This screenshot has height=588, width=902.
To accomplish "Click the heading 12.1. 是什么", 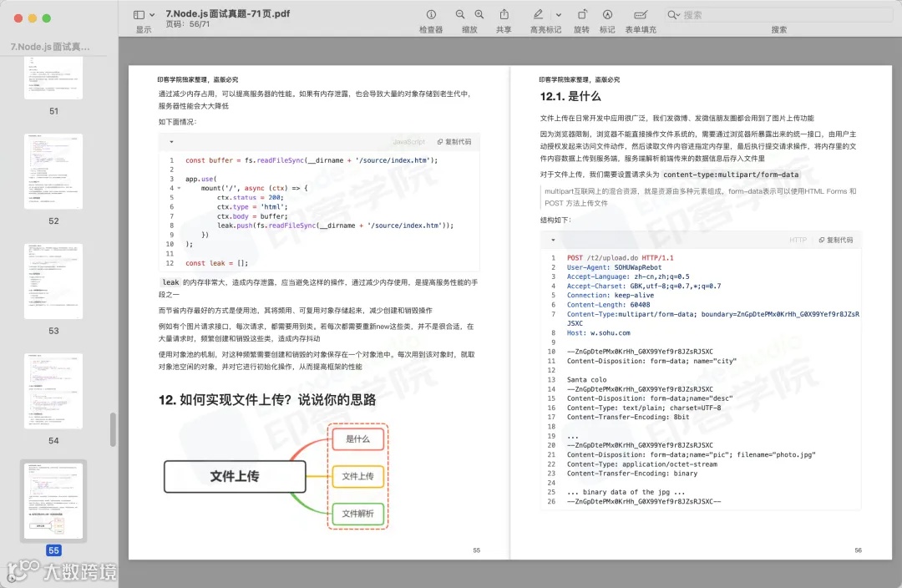I will (570, 97).
